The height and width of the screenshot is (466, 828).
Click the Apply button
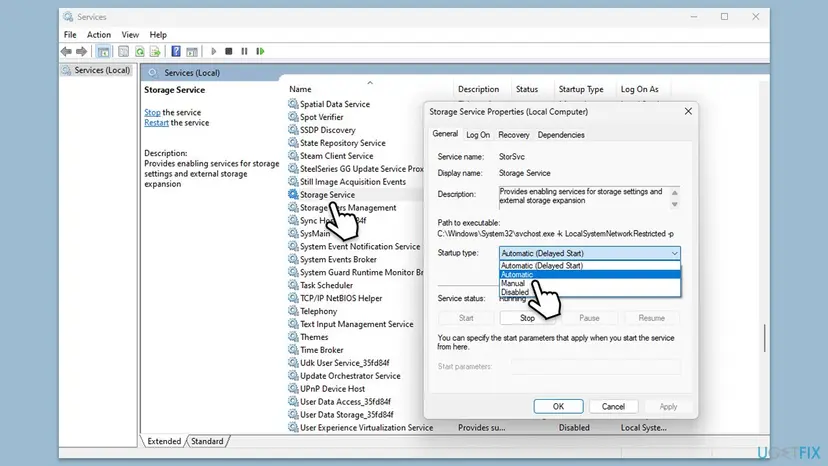pos(668,406)
